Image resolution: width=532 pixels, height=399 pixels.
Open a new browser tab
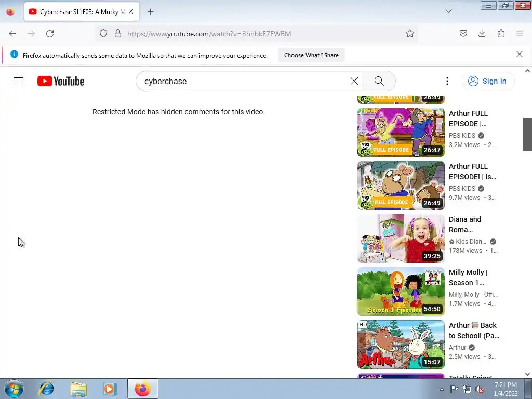(150, 12)
